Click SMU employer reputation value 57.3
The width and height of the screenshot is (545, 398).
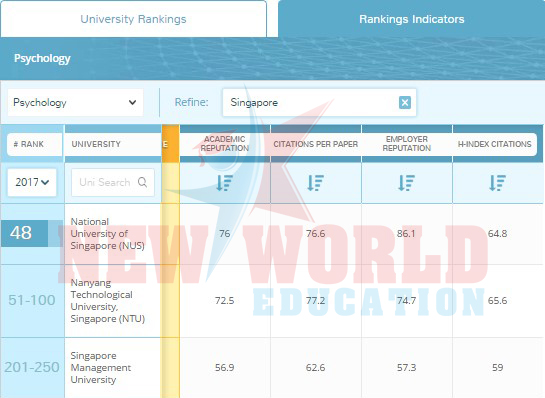[406, 367]
